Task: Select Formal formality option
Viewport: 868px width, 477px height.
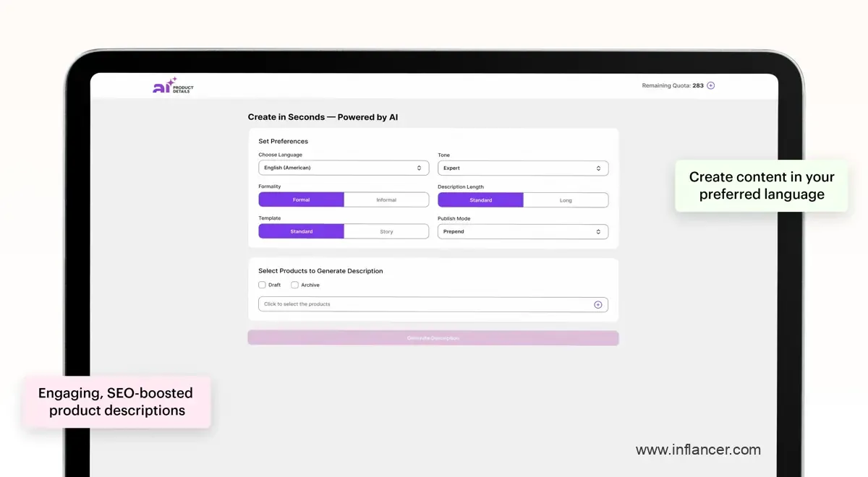Action: coord(301,199)
